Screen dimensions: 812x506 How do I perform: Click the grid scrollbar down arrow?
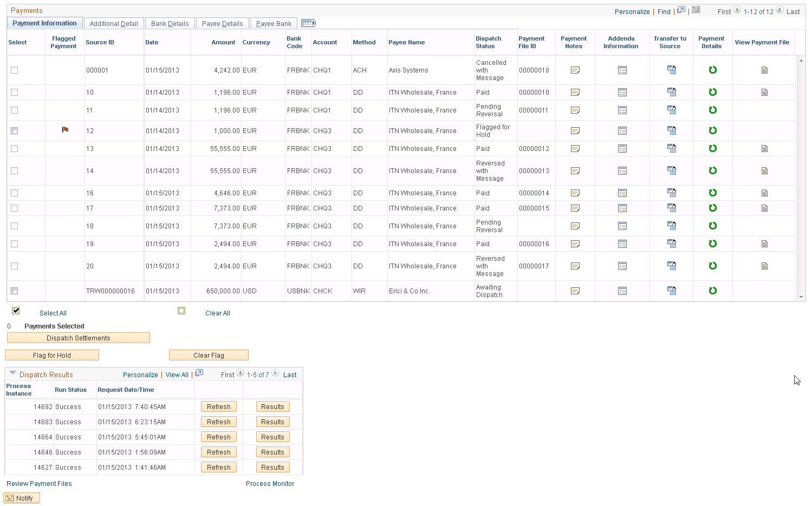tap(802, 297)
